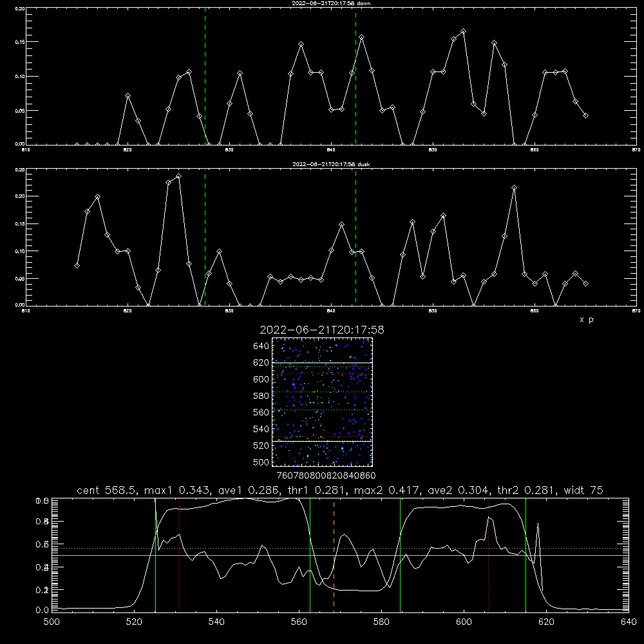Click the 850 x-axis tick of dusk plot
The height and width of the screenshot is (644, 644).
pyautogui.click(x=433, y=311)
